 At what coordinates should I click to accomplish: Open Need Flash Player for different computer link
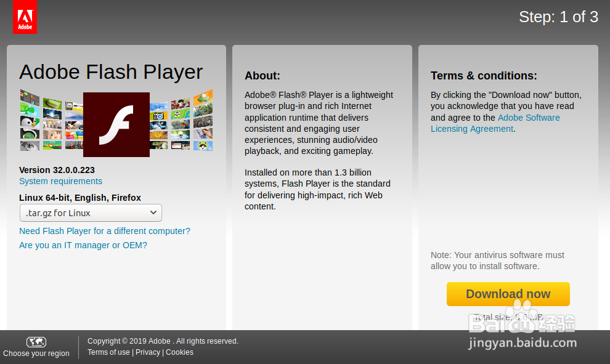coord(105,231)
